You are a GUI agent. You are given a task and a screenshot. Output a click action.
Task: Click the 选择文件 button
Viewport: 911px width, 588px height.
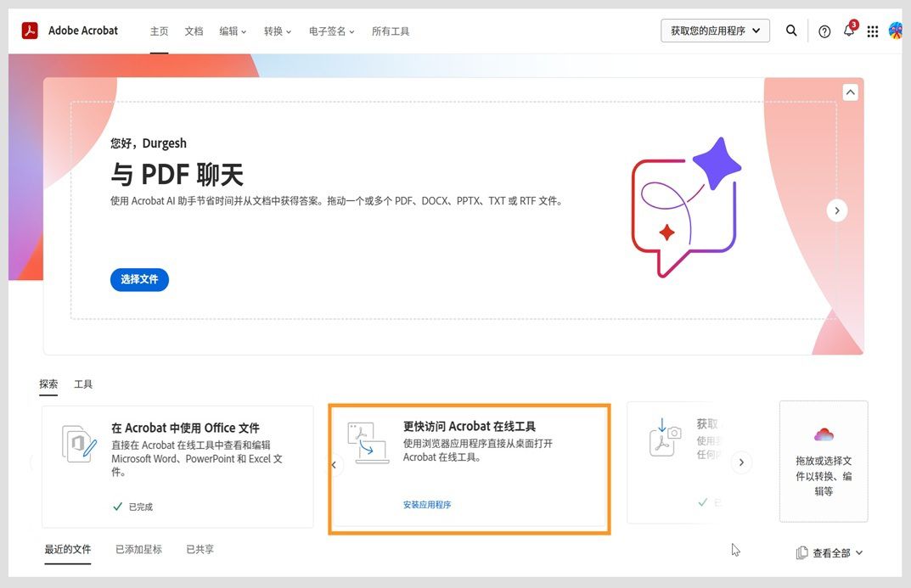(x=138, y=279)
